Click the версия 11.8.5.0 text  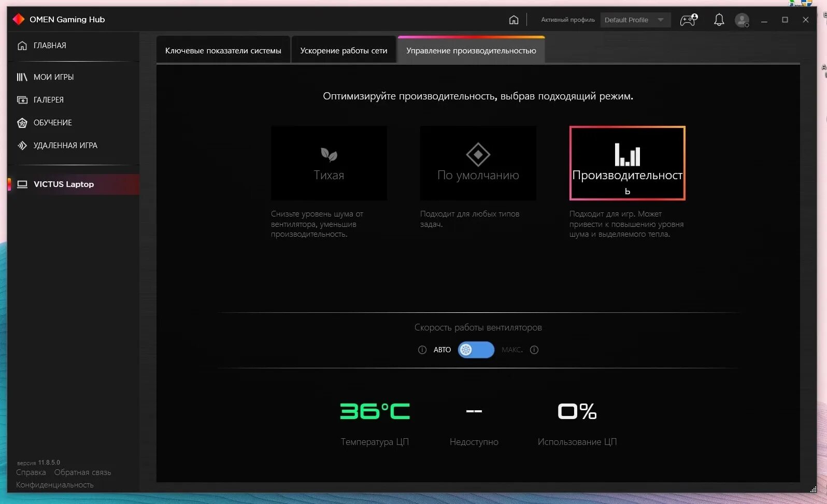click(x=38, y=463)
